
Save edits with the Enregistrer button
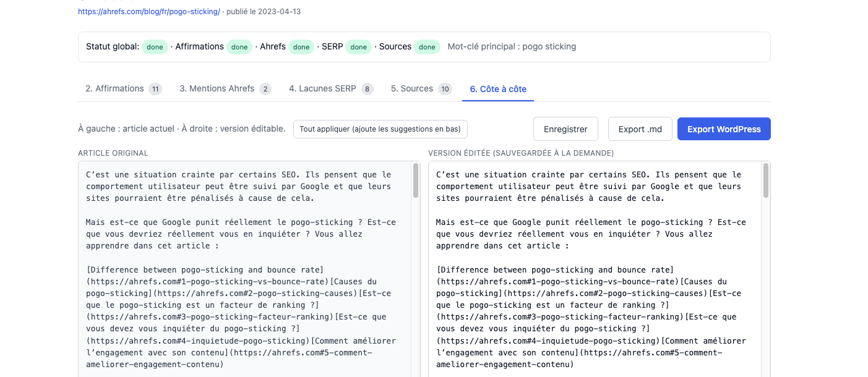[x=565, y=129]
